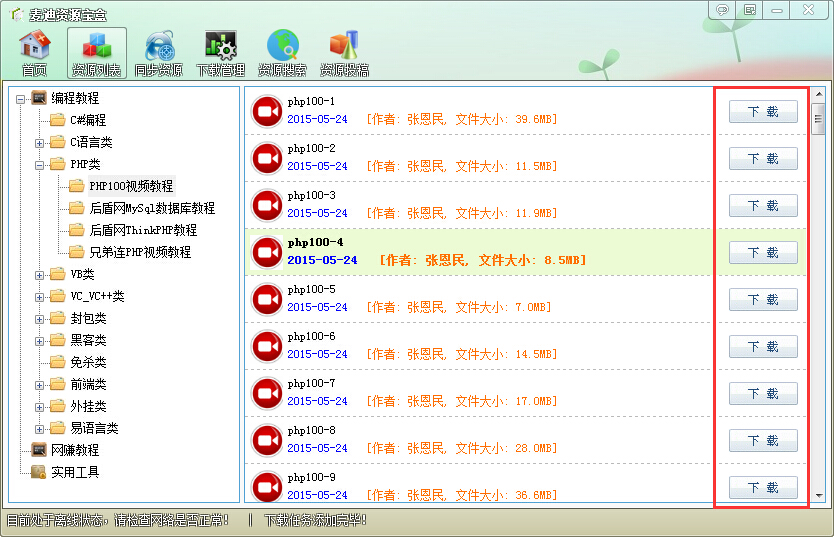Expand the C语言类 tree node

coord(39,143)
